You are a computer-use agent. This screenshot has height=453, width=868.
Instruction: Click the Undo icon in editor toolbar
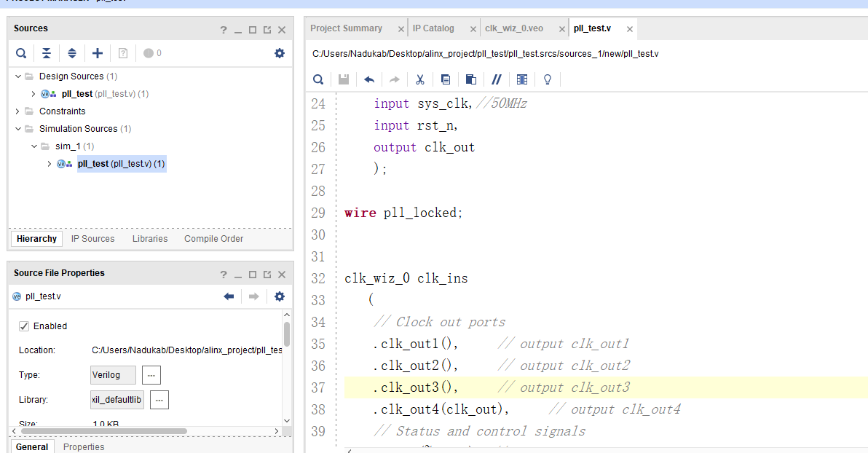pos(368,79)
